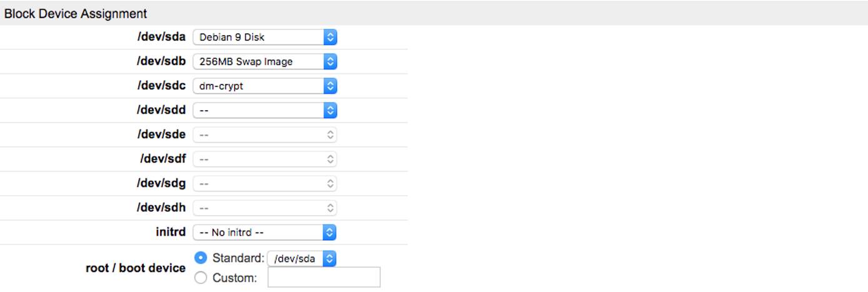Click the Custom root device text field
The width and height of the screenshot is (868, 292).
point(324,278)
